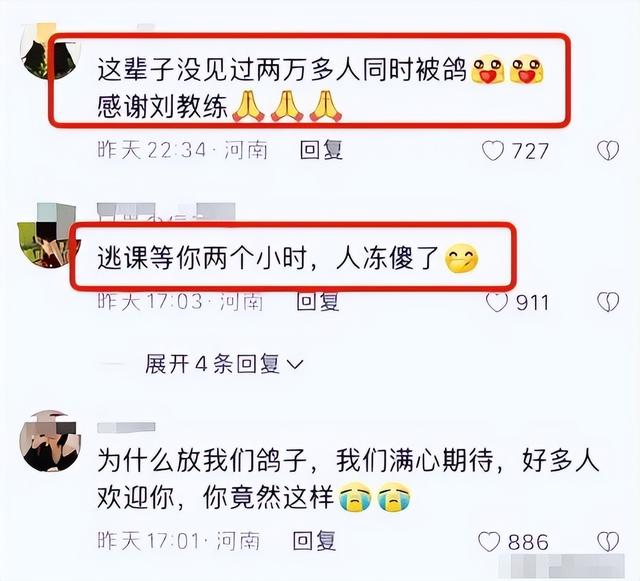Click the first praying hands emoji
Image resolution: width=640 pixels, height=581 pixels.
pyautogui.click(x=248, y=107)
